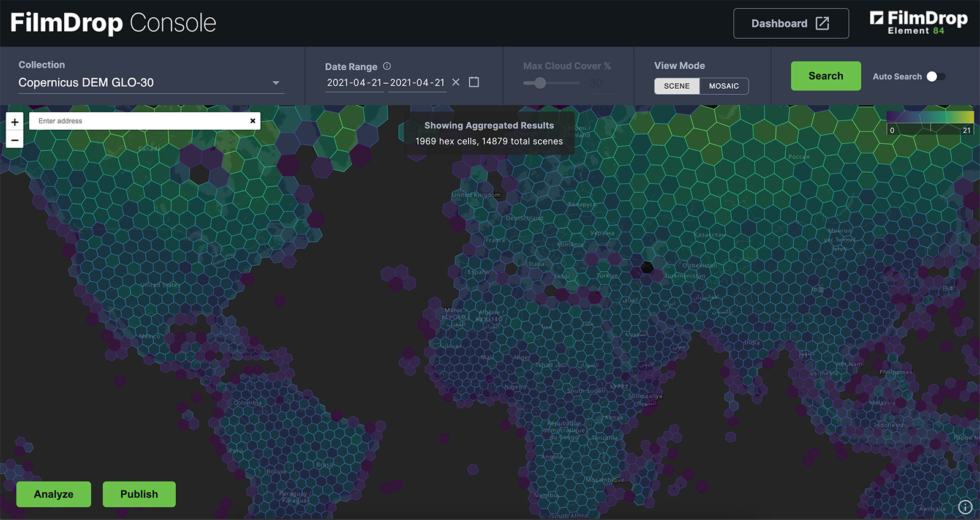Zoom in on the map
The height and width of the screenshot is (520, 980).
[15, 121]
